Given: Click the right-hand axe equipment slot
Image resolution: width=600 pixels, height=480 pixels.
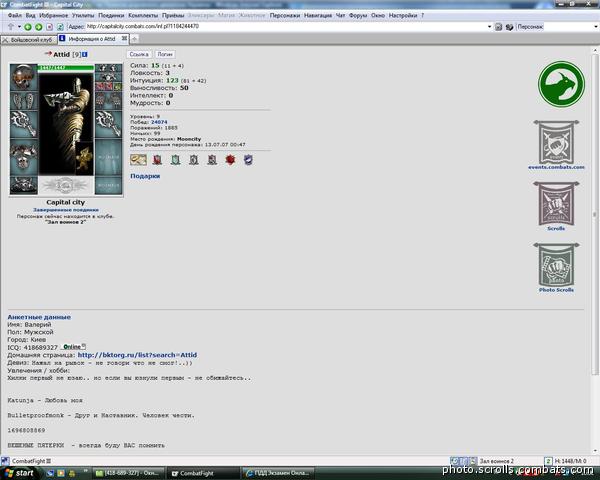Looking at the screenshot, I should click(x=109, y=124).
